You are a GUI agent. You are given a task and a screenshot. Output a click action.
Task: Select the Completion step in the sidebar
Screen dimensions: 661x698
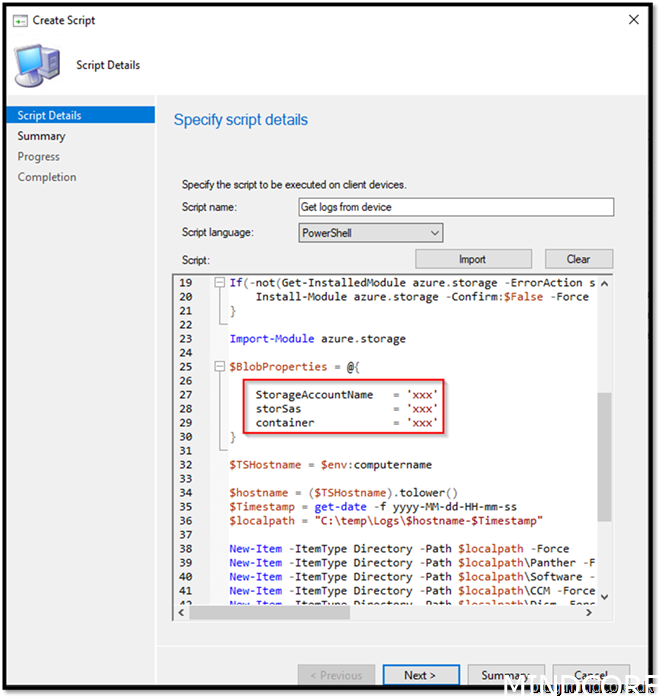[46, 177]
